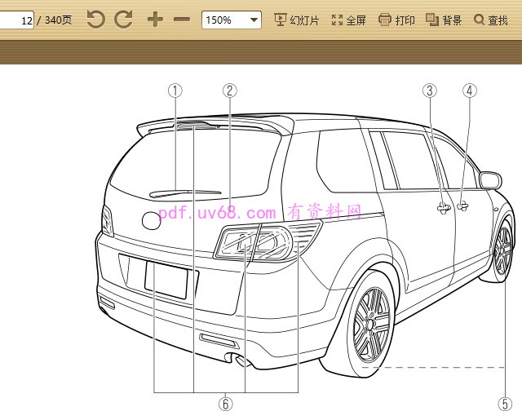Zoom out with the minus icon
The image size is (522, 420).
(182, 20)
